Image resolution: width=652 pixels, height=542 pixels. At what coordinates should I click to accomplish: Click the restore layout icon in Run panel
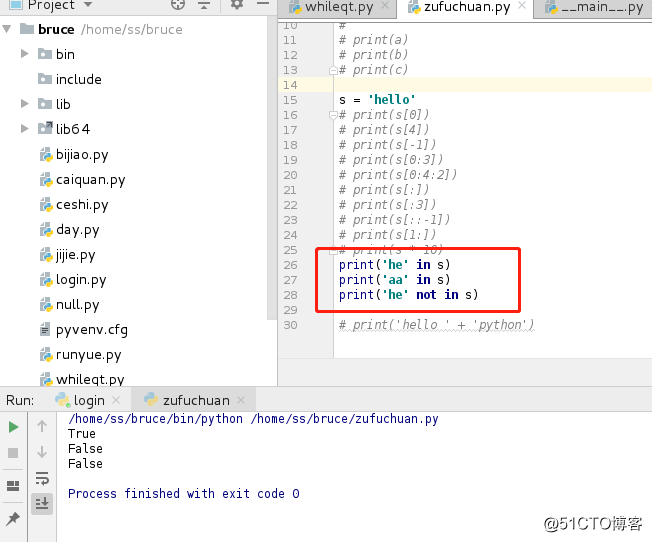(x=13, y=485)
